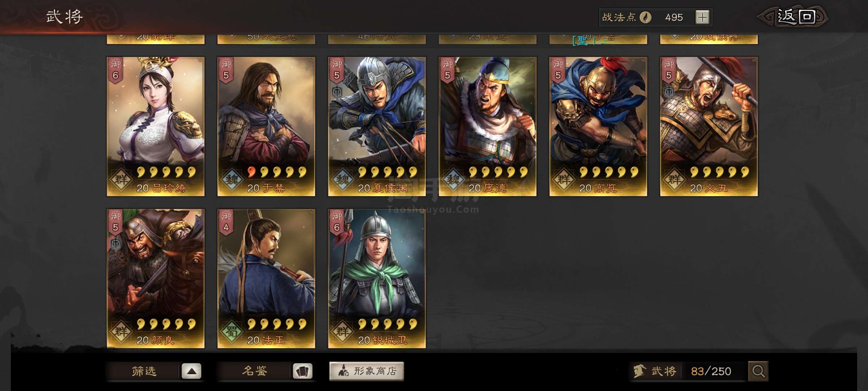Open the 名鉴 catalog
The height and width of the screenshot is (391, 868).
tap(255, 371)
